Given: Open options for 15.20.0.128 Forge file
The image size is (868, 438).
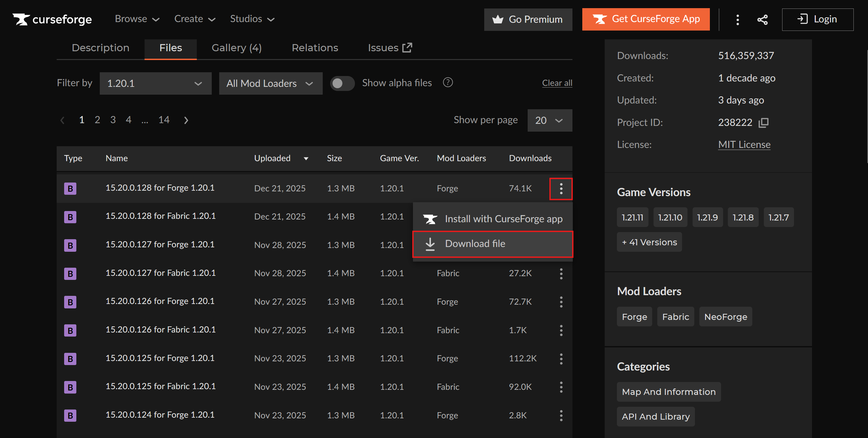Looking at the screenshot, I should (561, 189).
